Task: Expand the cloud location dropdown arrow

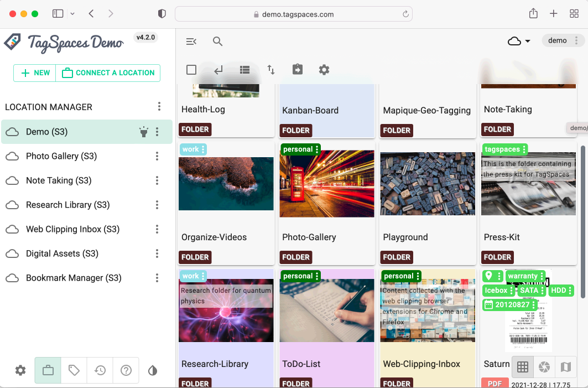Action: coord(528,41)
